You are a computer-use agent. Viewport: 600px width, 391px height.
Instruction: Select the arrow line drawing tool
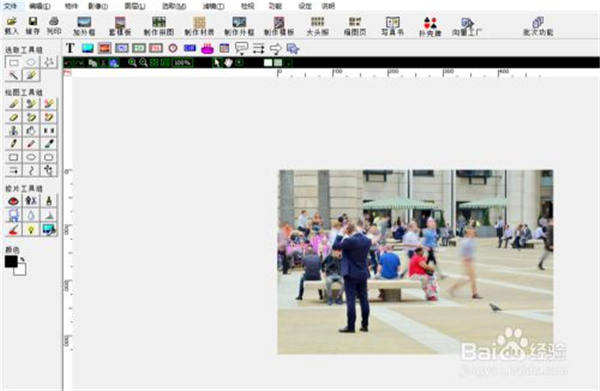tap(13, 170)
